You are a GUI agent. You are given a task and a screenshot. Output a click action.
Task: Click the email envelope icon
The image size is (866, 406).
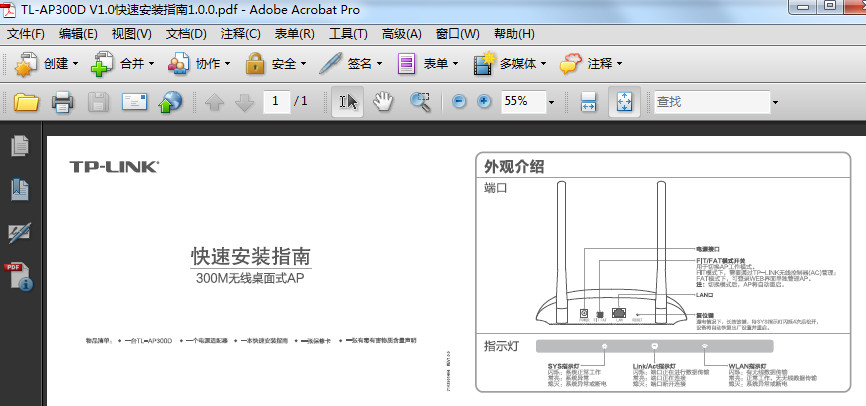tap(135, 102)
